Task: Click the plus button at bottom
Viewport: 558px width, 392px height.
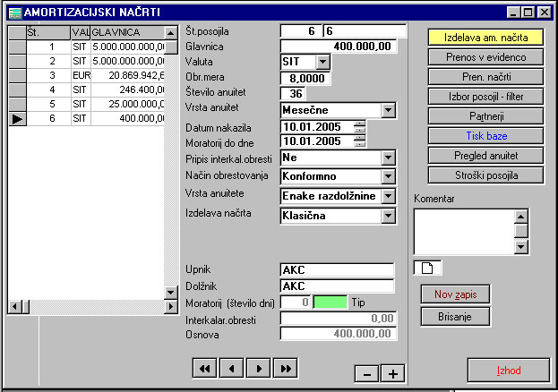Action: click(393, 374)
